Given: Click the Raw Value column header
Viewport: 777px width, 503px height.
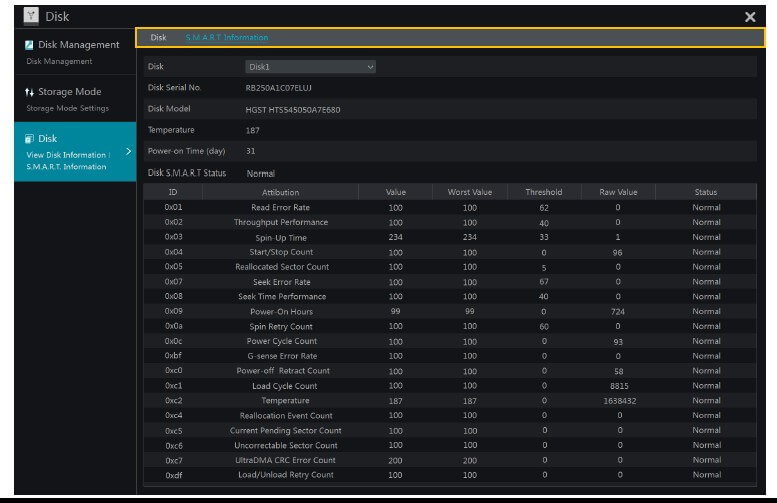Looking at the screenshot, I should tap(618, 192).
